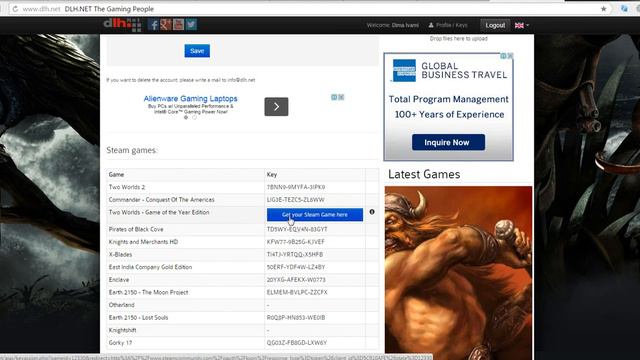Screen dimensions: 640x360
Task: Close the Alienware ad with the X icon
Action: coord(342,97)
